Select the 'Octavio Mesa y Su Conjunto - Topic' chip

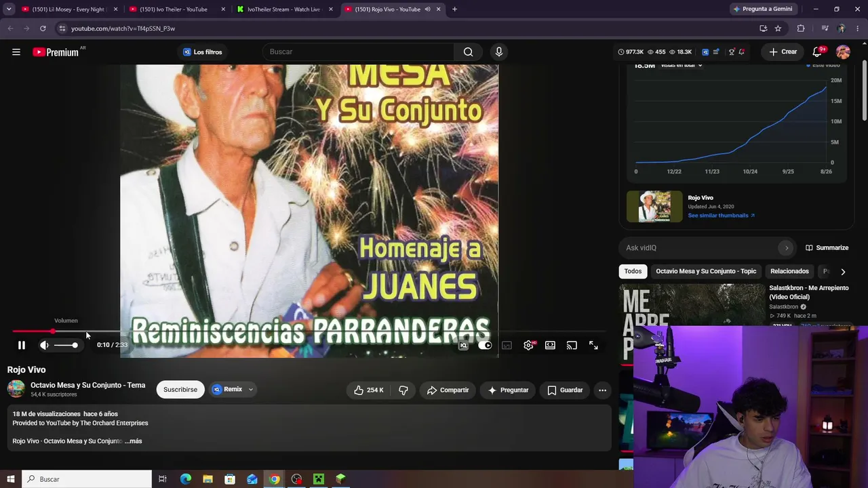pos(706,271)
